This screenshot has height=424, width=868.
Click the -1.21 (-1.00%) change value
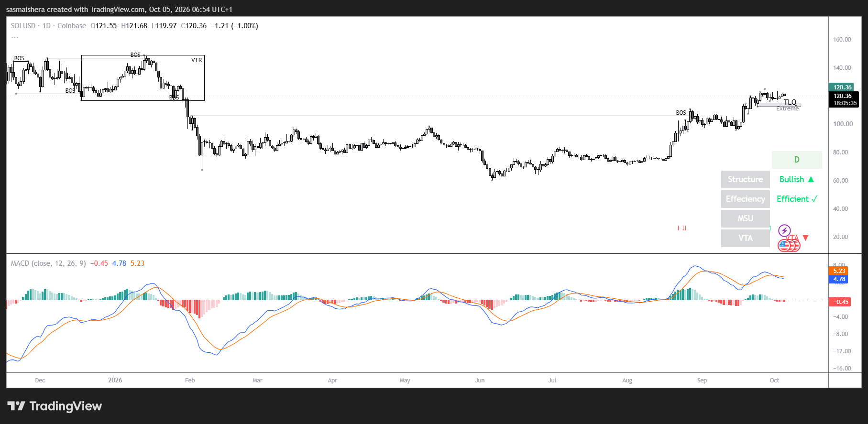coord(234,26)
